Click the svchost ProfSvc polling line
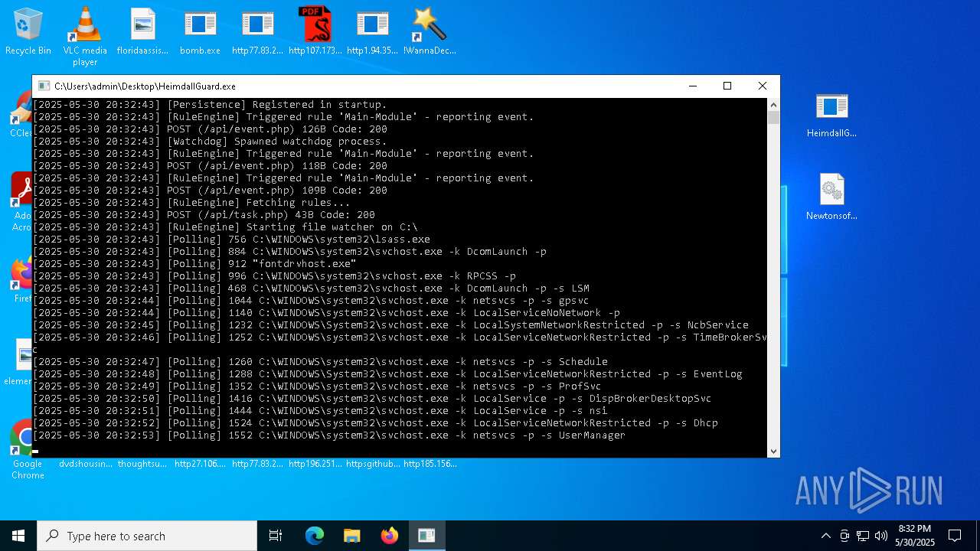980x551 pixels. click(x=317, y=386)
